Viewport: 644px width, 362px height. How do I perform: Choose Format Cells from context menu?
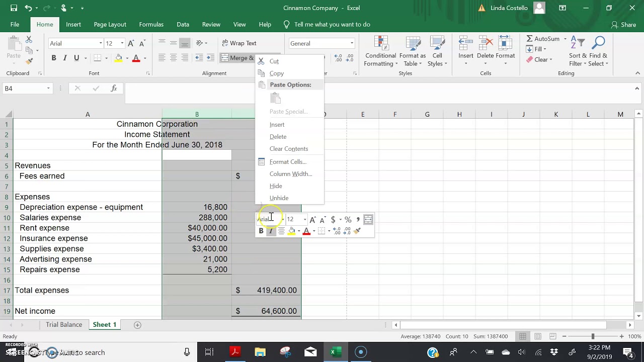pos(287,162)
